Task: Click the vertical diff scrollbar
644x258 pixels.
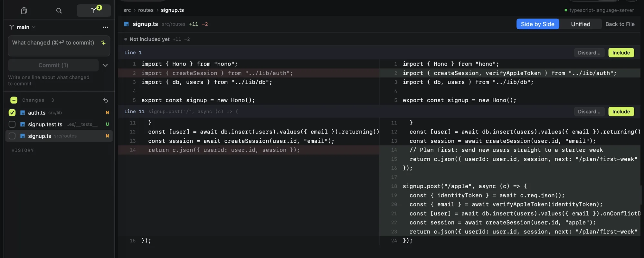Action: (x=642, y=195)
